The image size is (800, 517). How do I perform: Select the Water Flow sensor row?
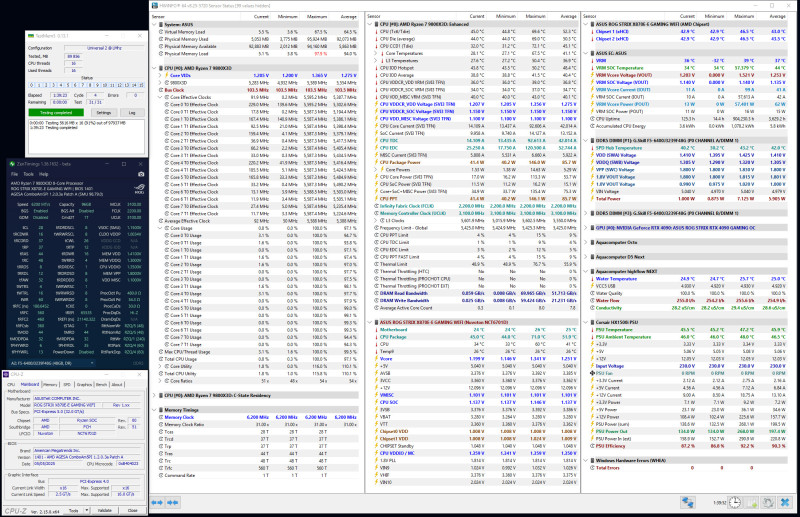point(689,301)
